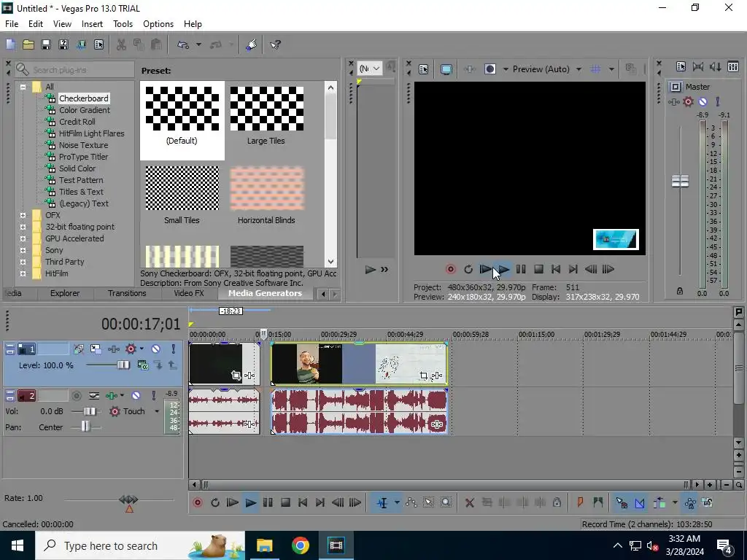Viewport: 747px width, 560px height.
Task: Go to start in preview transport
Action: coord(555,270)
